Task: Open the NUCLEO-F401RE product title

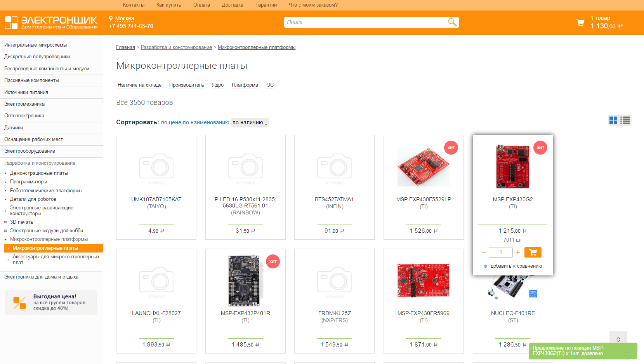Action: [x=513, y=313]
